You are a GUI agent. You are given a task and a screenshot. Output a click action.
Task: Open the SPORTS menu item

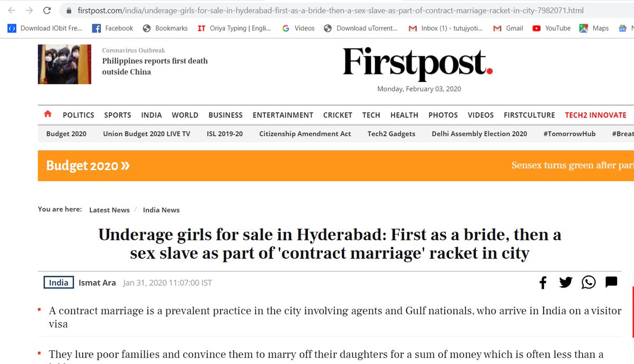[117, 115]
